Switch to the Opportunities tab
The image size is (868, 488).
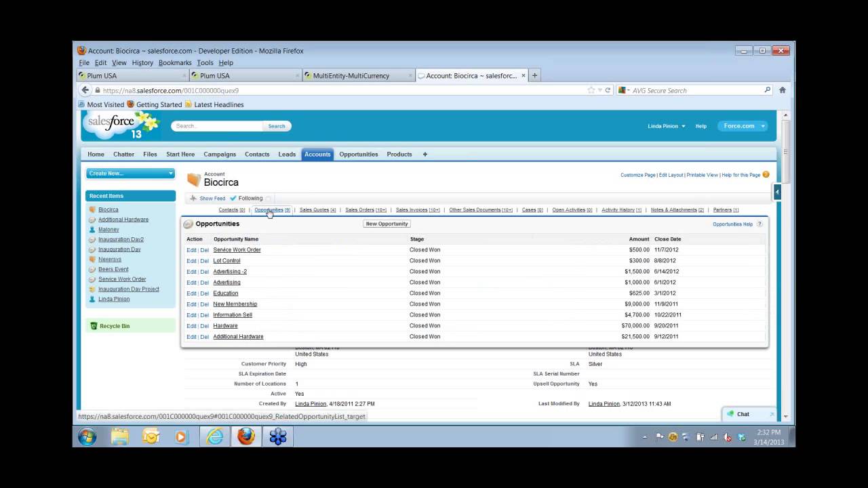click(x=359, y=154)
